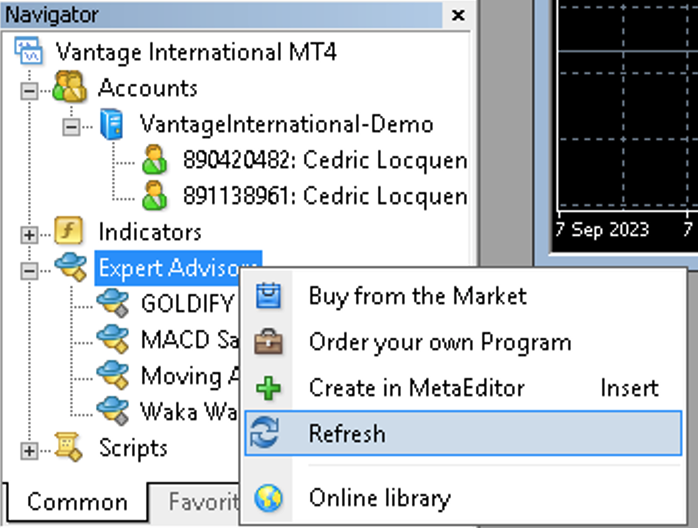Click the Accounts group people icon
The width and height of the screenshot is (698, 528).
click(x=69, y=87)
